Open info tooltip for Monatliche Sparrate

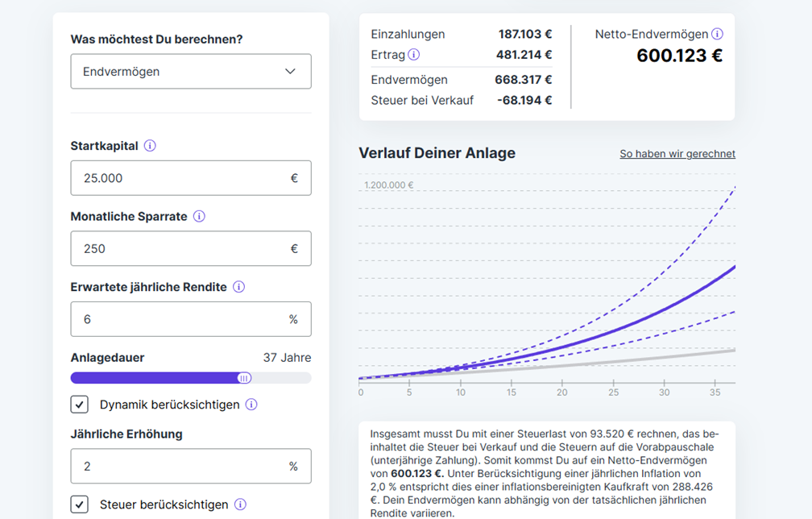(x=199, y=216)
